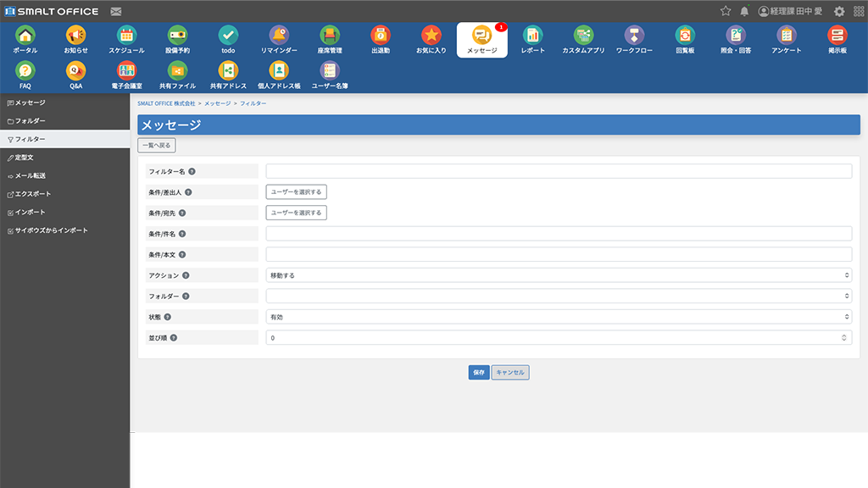Click the favorites star in header
This screenshot has width=868, height=488.
(726, 11)
